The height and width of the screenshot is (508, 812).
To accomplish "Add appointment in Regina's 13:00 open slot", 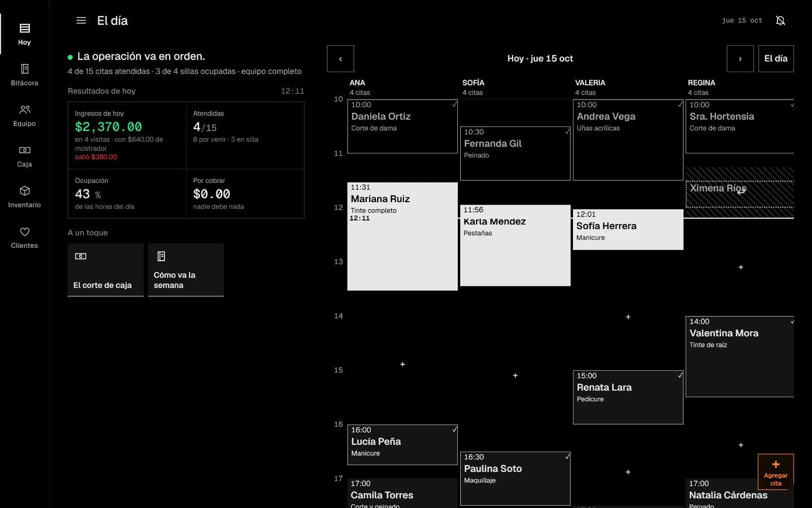I will (741, 267).
